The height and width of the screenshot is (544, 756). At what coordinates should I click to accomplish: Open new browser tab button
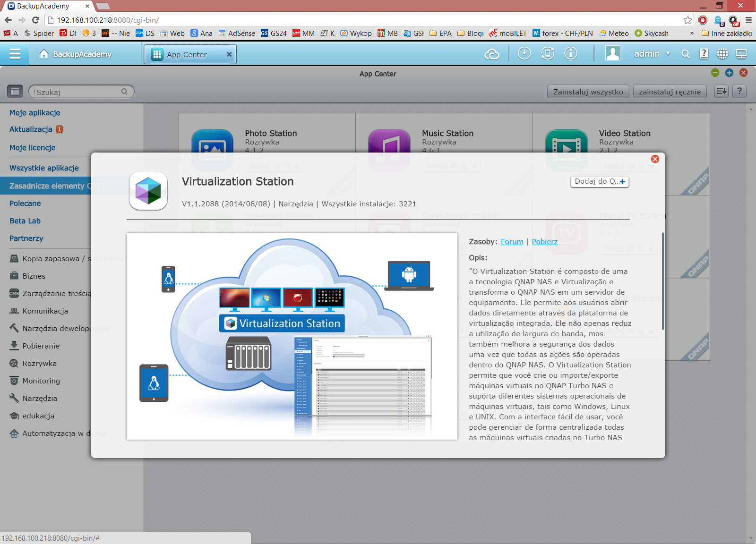(103, 6)
